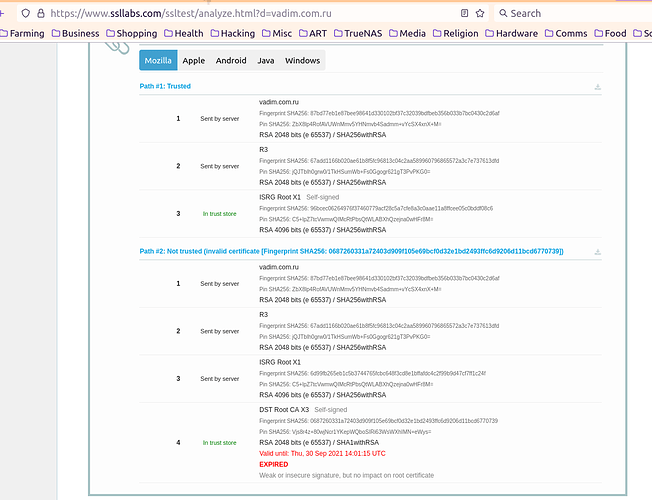Click the 'DST Root CA X3' certificate name

[284, 410]
